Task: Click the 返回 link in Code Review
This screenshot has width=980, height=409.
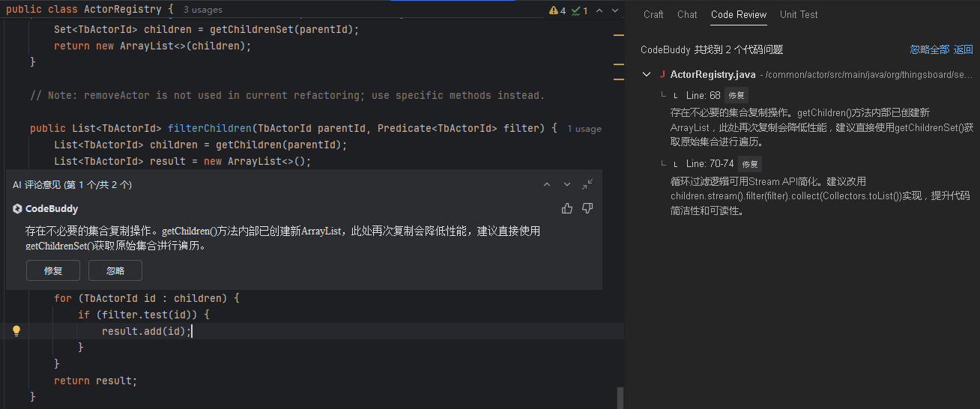Action: (x=963, y=49)
